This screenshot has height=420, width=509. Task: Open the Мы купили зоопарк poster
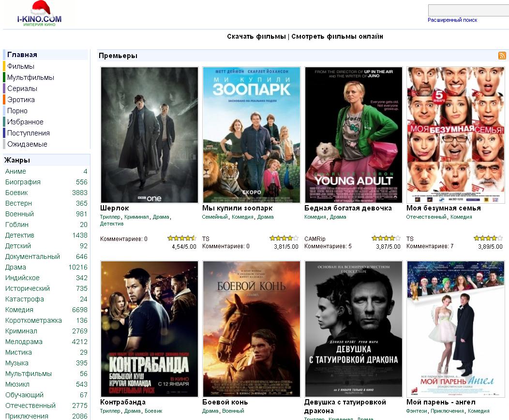coord(252,135)
